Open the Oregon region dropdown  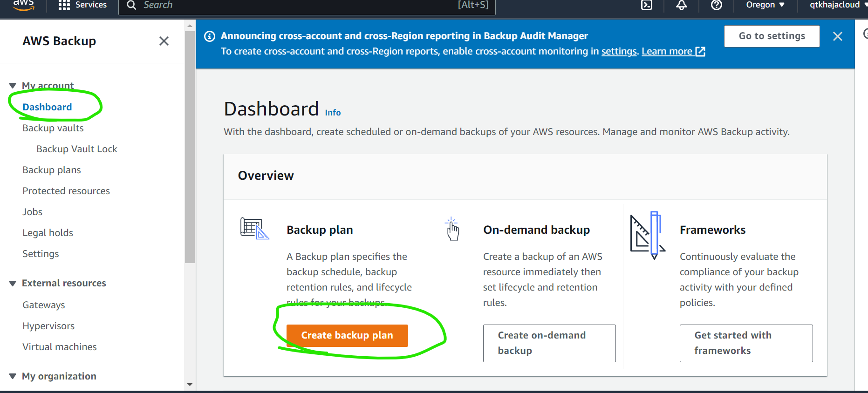(x=765, y=5)
